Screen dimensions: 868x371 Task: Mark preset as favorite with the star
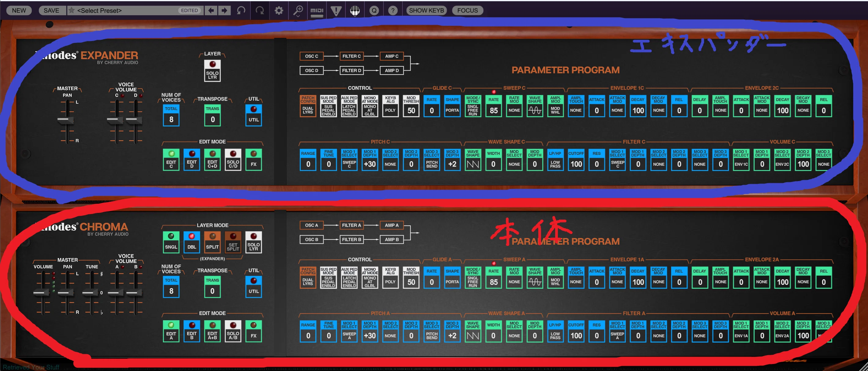72,10
